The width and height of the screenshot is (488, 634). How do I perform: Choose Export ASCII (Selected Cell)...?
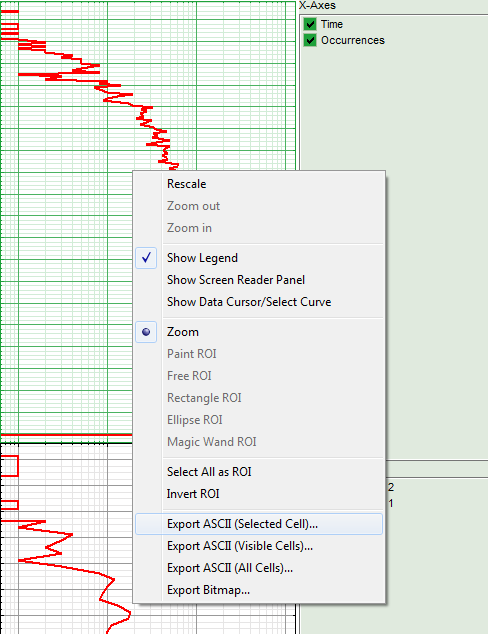click(x=259, y=524)
